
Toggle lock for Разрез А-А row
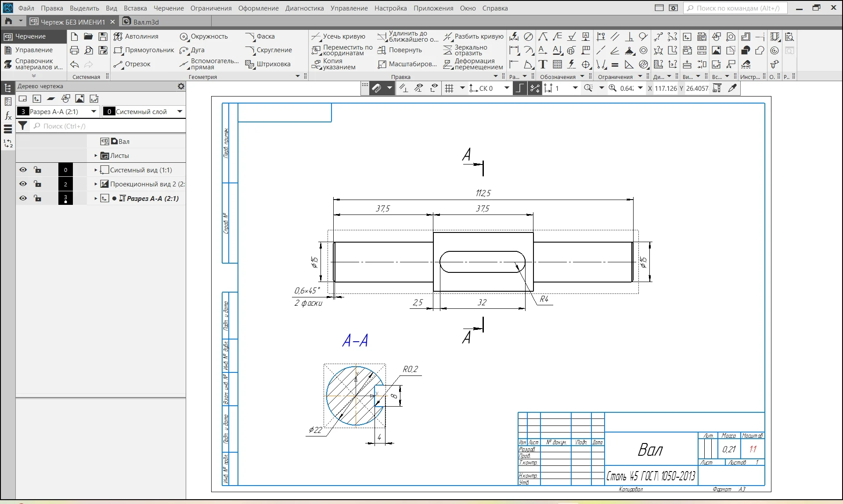click(x=38, y=198)
